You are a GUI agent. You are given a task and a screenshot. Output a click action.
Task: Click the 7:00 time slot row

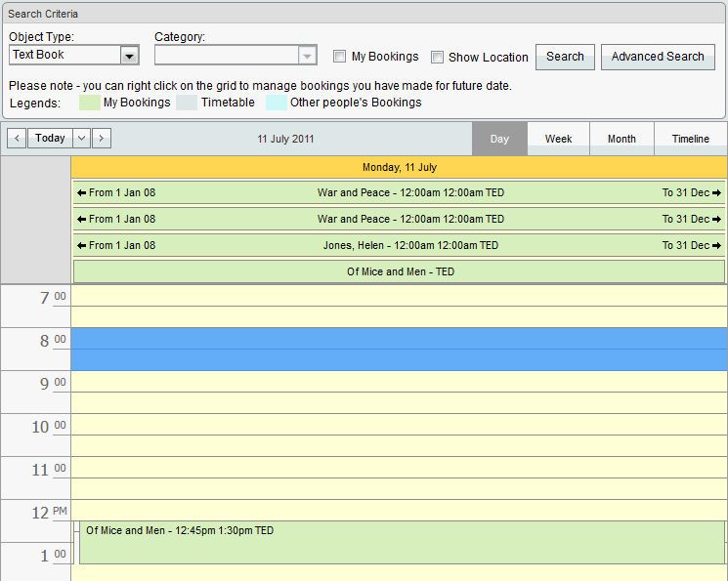pos(400,296)
